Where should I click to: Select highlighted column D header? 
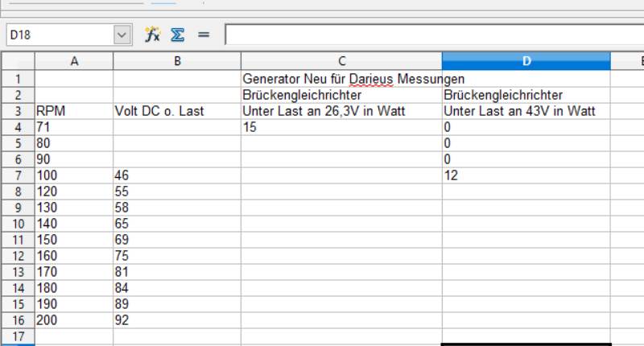tap(526, 60)
